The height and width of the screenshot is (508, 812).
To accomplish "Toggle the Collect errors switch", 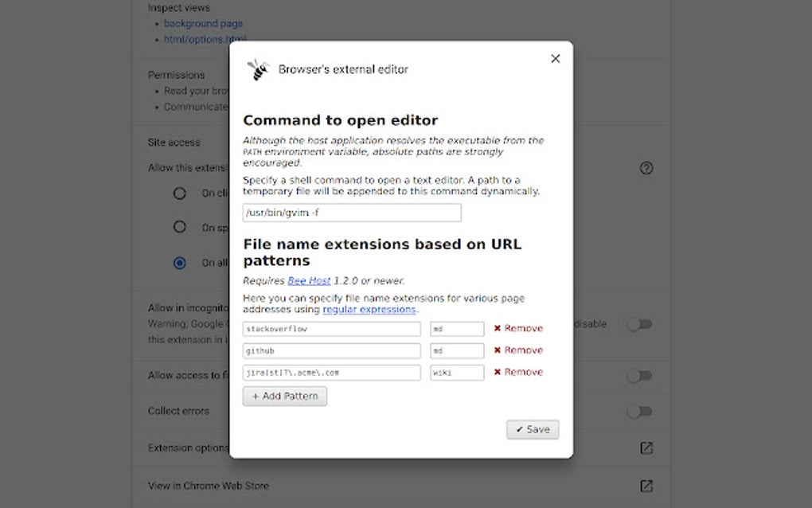I will tap(639, 412).
